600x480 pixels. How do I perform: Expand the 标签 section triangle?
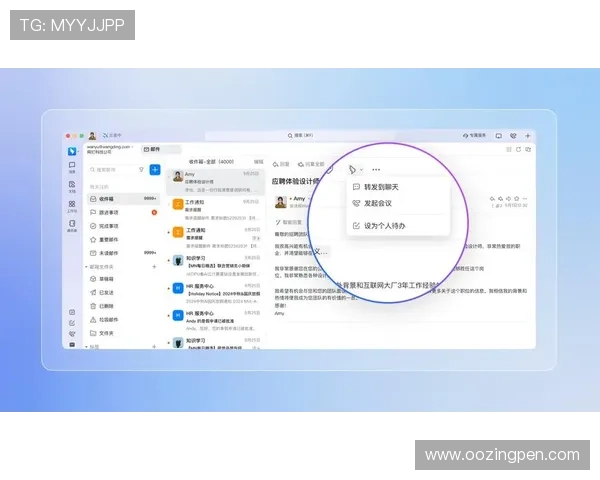86,347
